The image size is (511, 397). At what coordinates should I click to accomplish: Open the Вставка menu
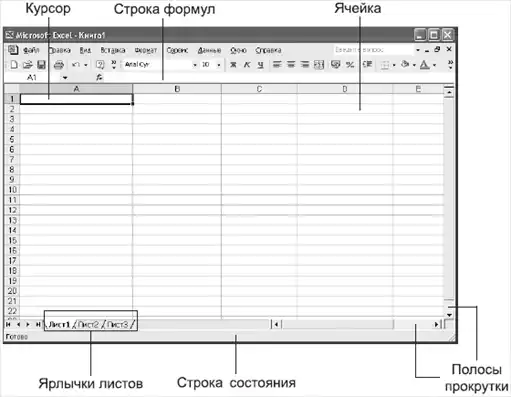click(113, 50)
